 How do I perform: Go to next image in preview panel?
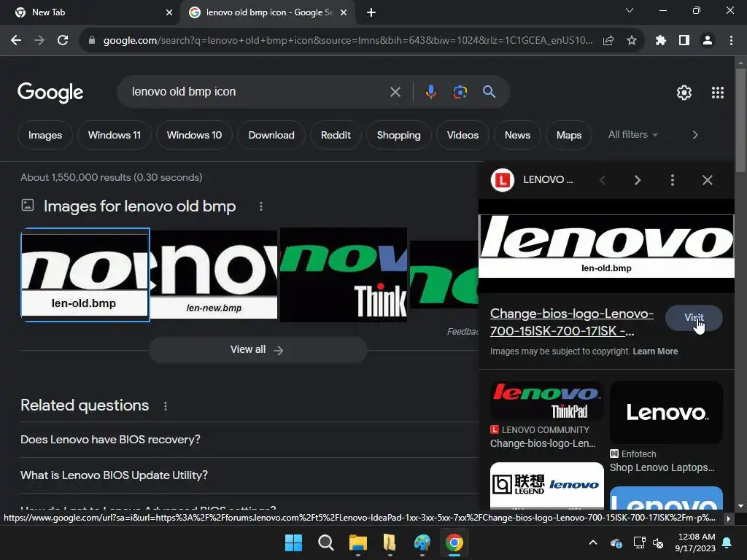click(x=638, y=180)
